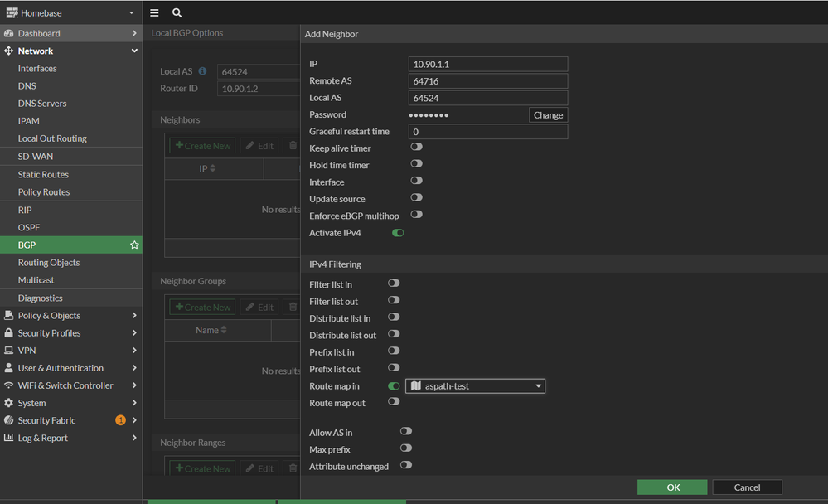Click the BGP favorite star icon
Screen dimensions: 828x504
coord(134,245)
